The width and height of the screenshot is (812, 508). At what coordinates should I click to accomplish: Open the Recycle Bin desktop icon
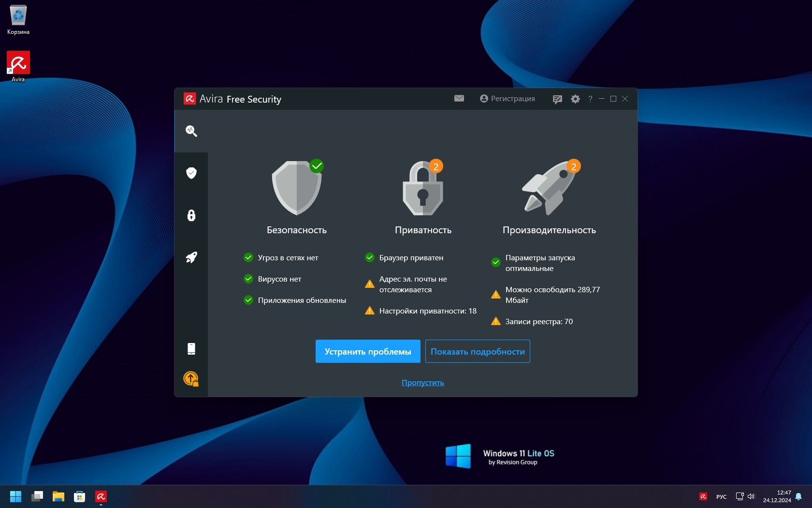pyautogui.click(x=18, y=20)
